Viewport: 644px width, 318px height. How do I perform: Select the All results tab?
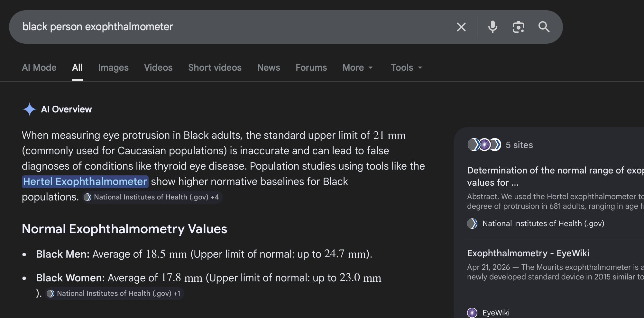click(77, 67)
